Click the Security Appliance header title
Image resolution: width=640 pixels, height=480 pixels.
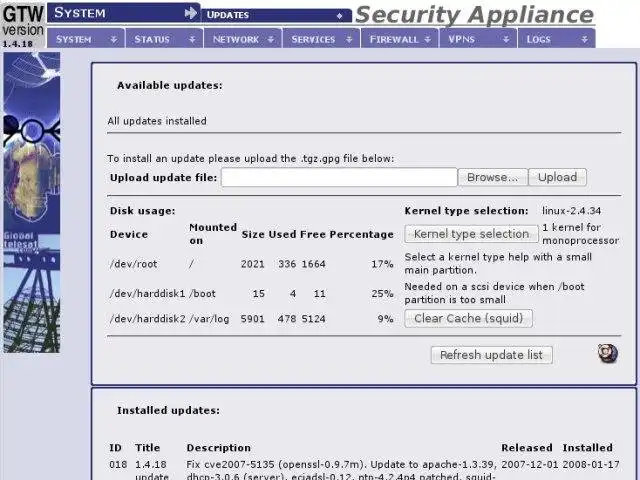click(x=474, y=15)
